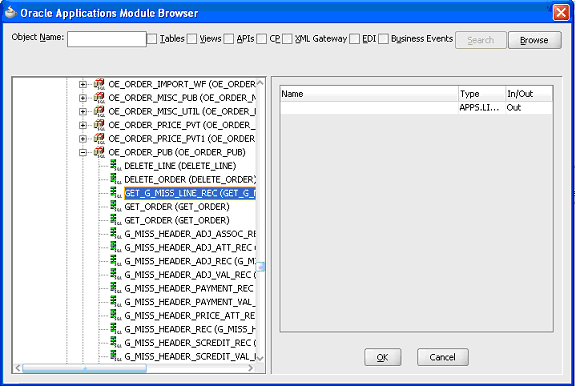This screenshot has width=575, height=386.
Task: Click the DELETE_LINE procedure icon
Action: (x=116, y=166)
